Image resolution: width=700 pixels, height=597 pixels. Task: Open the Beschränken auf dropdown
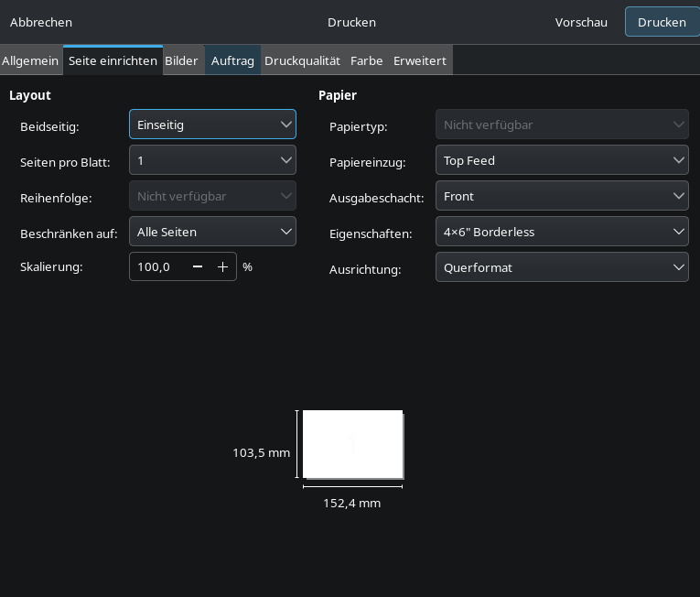coord(212,232)
